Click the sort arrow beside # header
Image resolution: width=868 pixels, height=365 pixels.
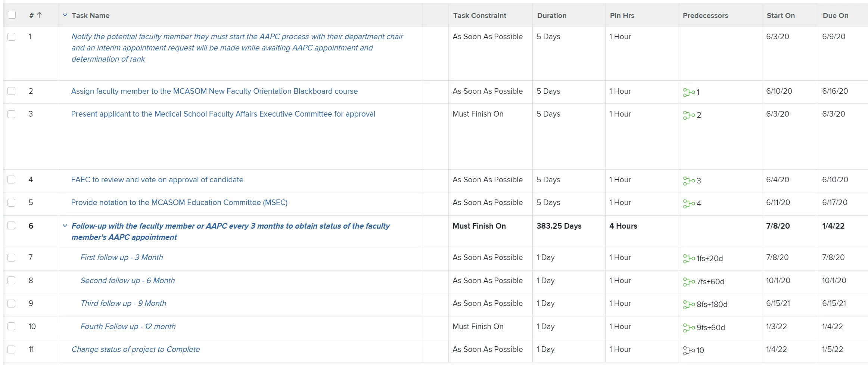(39, 15)
